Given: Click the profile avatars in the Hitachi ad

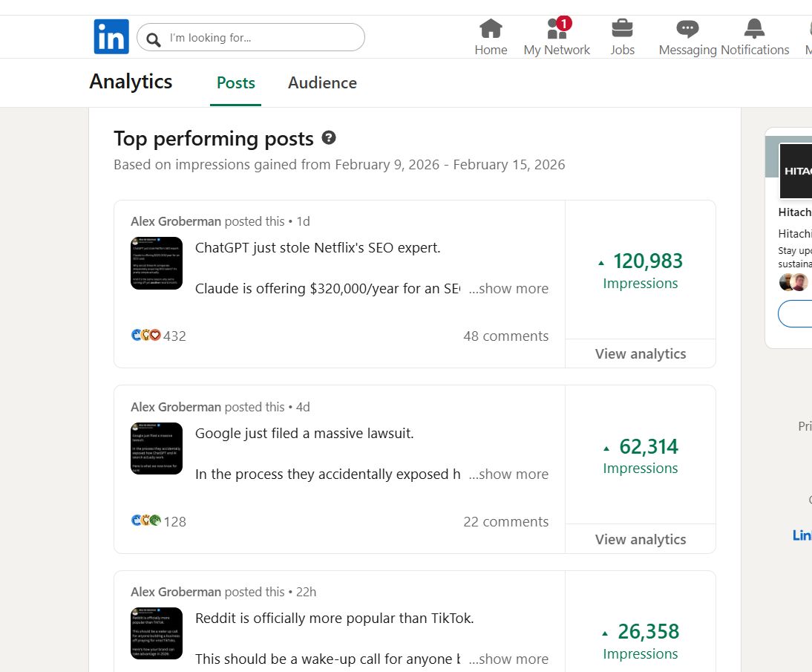Looking at the screenshot, I should tap(793, 282).
